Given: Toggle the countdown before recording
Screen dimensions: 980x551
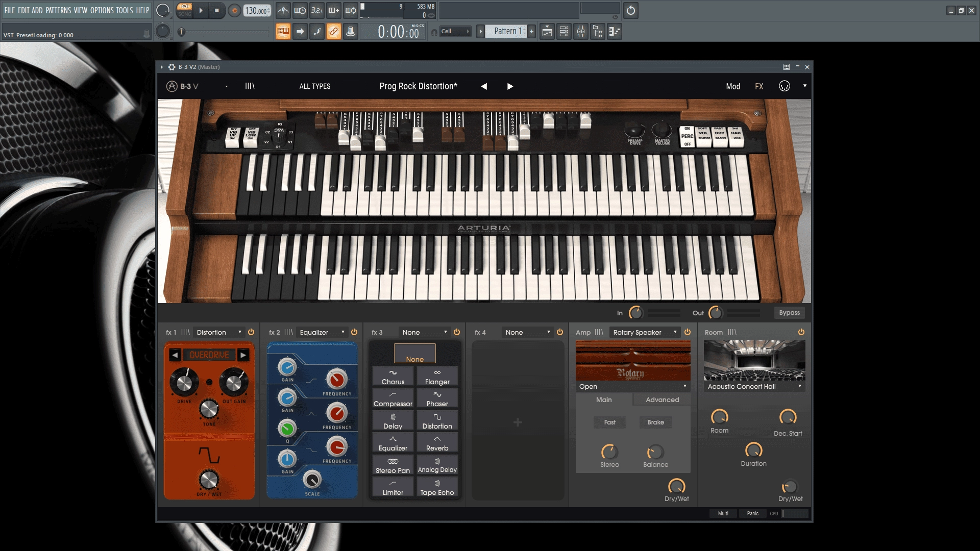Looking at the screenshot, I should (317, 10).
